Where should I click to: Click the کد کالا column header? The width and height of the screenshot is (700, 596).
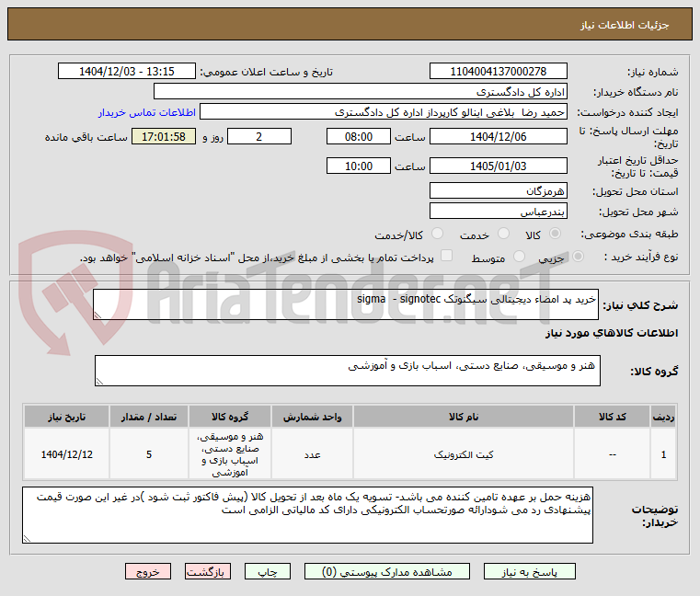pos(612,417)
